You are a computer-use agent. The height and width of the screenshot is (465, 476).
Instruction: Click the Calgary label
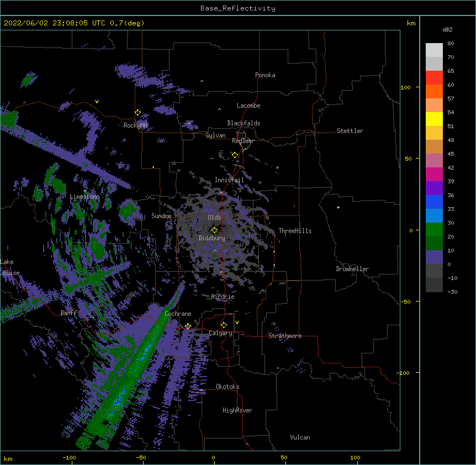(x=220, y=333)
